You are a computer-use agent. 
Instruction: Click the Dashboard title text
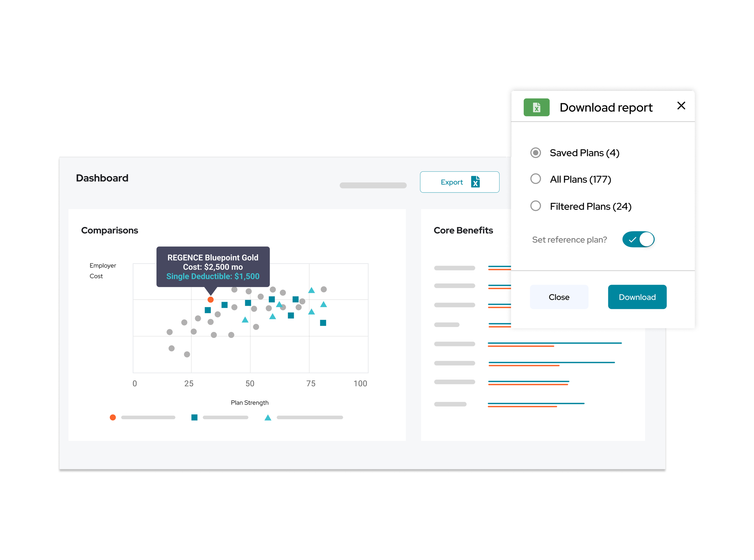(102, 178)
